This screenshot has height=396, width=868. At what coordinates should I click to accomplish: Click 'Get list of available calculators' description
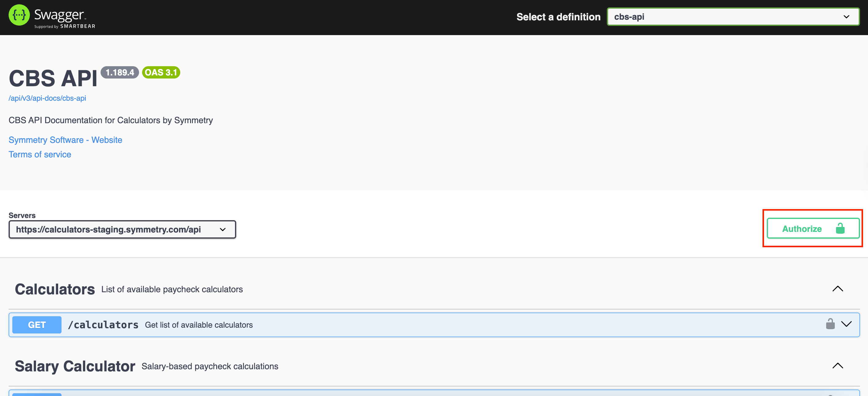199,325
